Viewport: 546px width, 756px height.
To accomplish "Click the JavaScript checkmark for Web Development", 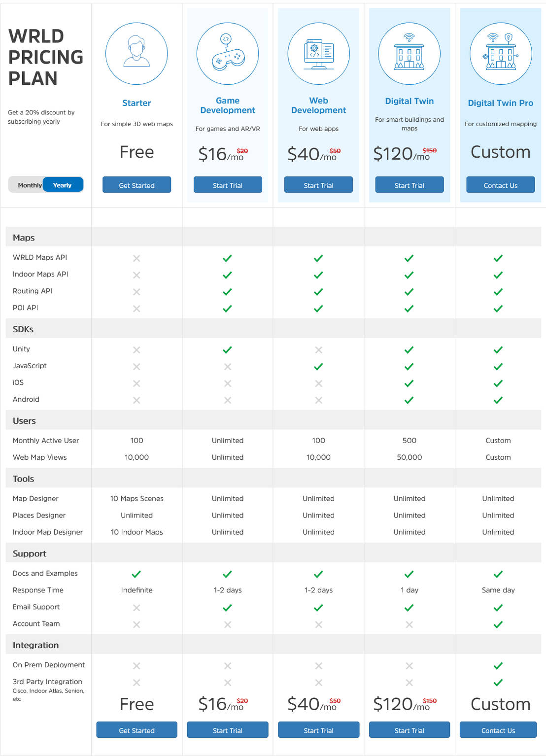I will click(318, 367).
